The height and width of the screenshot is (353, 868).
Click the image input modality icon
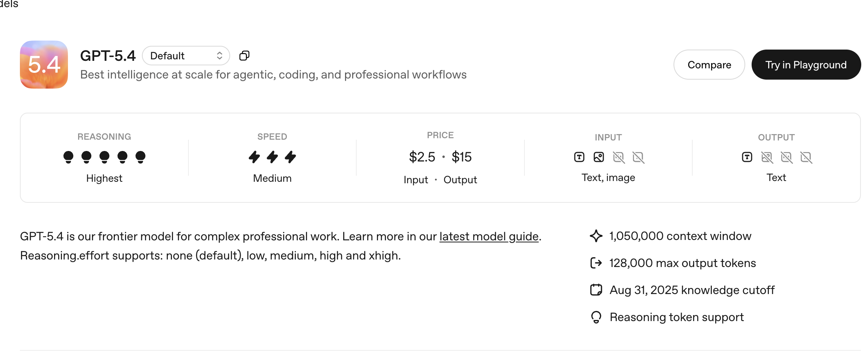pos(599,157)
